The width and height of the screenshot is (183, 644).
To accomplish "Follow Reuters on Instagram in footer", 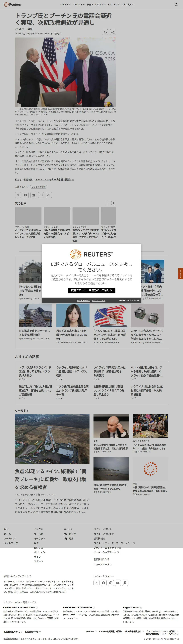I will (x=111, y=583).
